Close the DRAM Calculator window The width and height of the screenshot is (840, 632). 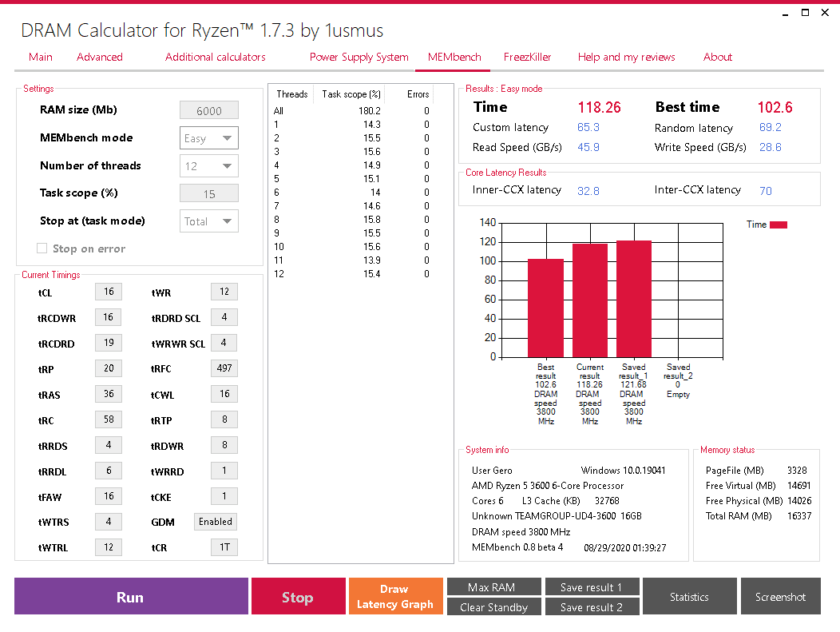[825, 13]
